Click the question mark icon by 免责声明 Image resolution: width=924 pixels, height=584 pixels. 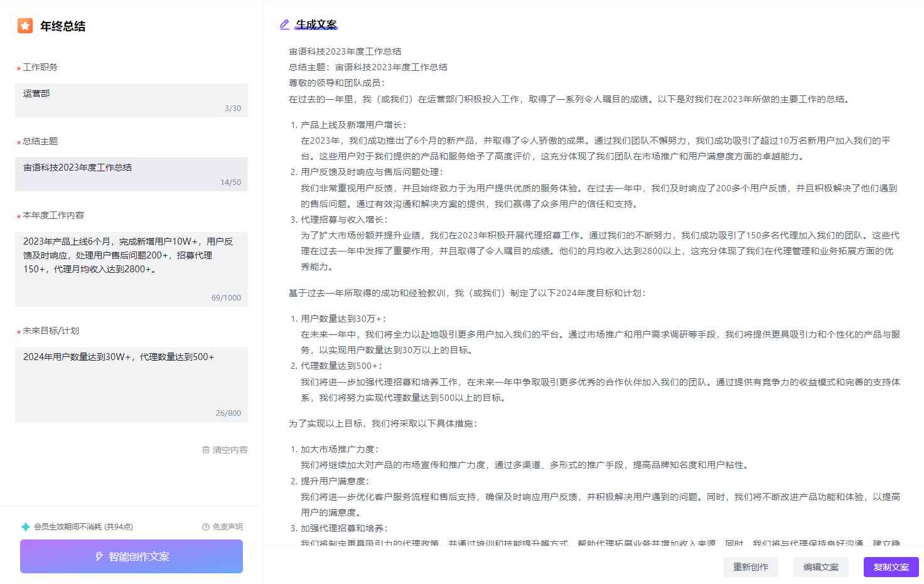click(x=206, y=527)
